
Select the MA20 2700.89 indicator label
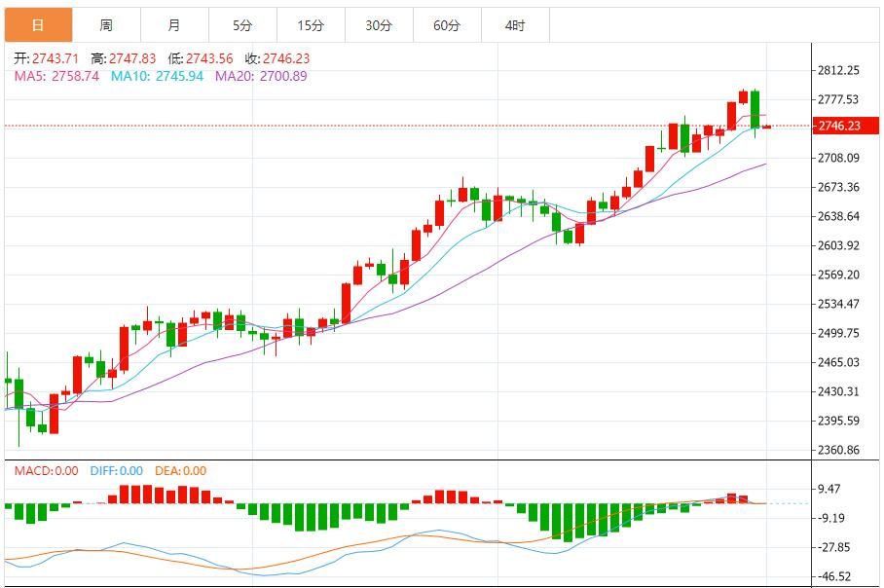point(261,76)
